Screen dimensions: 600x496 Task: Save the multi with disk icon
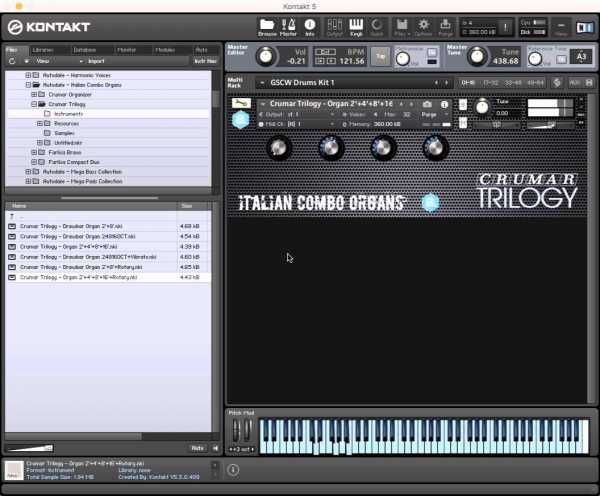(589, 83)
